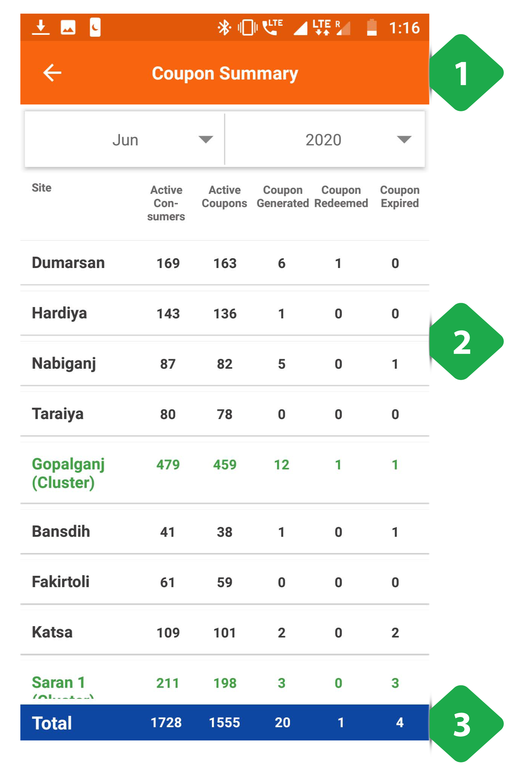532x773 pixels.
Task: Open the Hardiya site row
Action: (x=225, y=313)
